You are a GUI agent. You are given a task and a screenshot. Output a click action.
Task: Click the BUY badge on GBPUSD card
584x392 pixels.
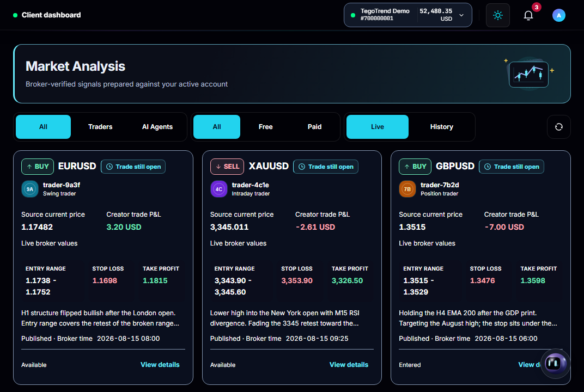415,167
